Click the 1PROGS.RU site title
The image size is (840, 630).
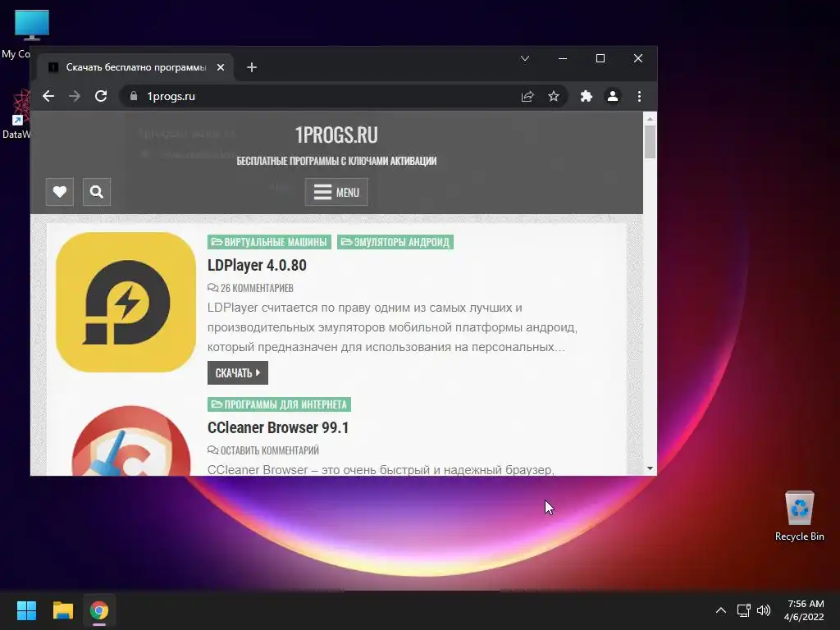336,135
